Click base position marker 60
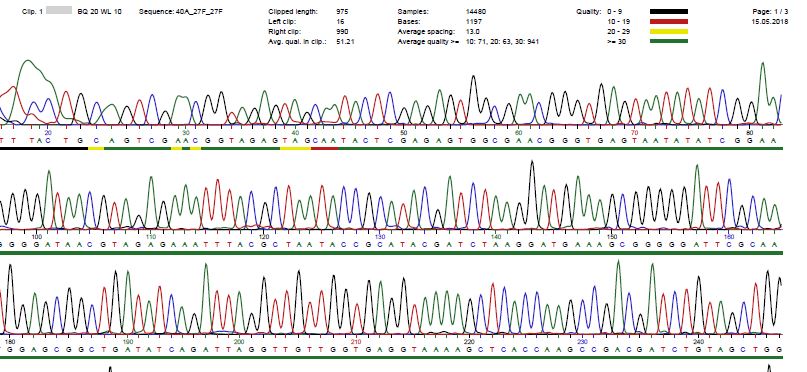Viewport: 807px width, 372px height. [518, 132]
